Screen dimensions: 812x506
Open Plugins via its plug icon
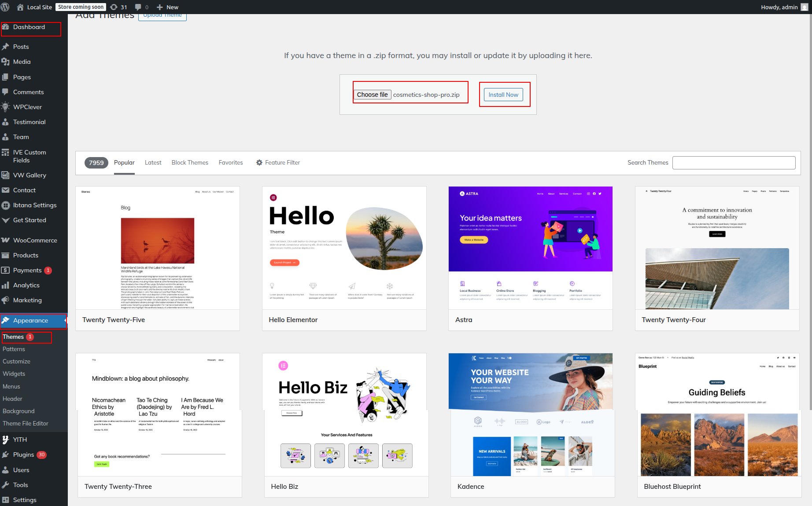[x=6, y=455]
